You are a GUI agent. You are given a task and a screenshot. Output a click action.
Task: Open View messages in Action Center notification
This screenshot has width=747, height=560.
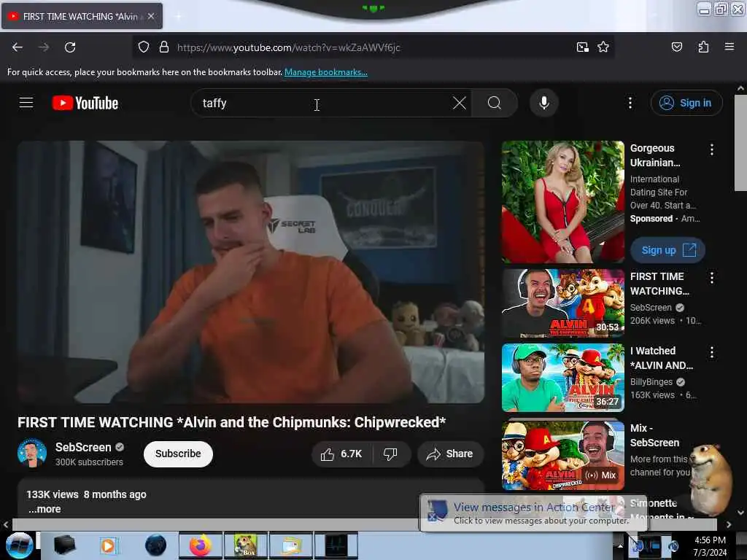533,513
